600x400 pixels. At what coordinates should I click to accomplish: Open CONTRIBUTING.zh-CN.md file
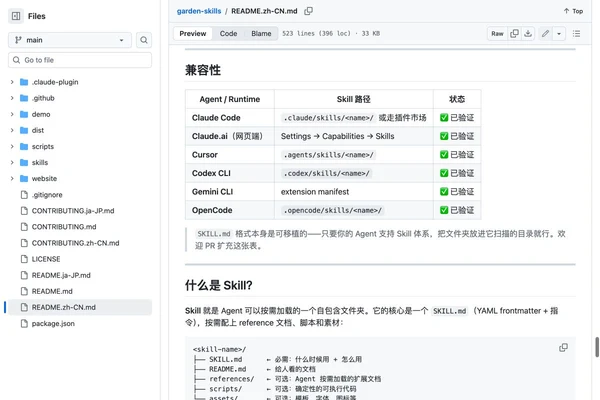[75, 243]
